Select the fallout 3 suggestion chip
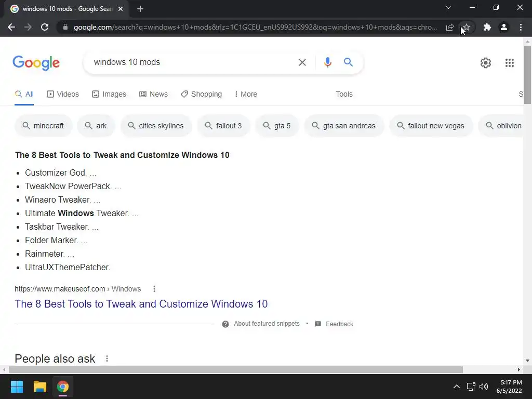The width and height of the screenshot is (532, 399). (223, 126)
